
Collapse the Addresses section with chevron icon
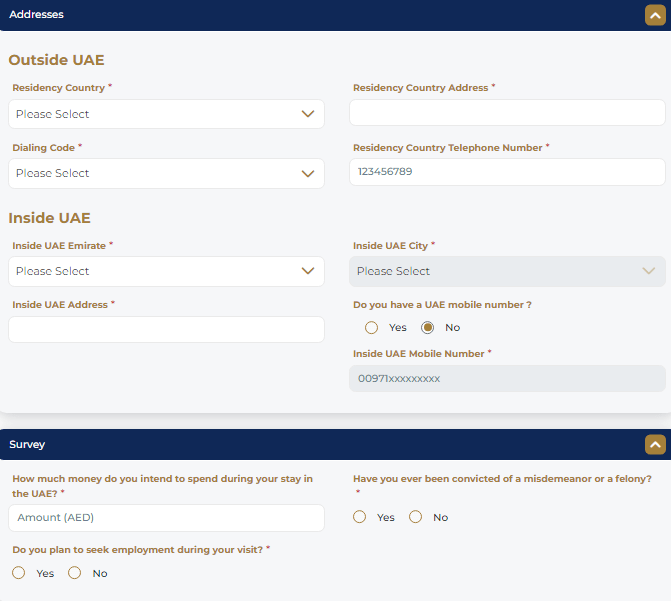click(x=655, y=15)
